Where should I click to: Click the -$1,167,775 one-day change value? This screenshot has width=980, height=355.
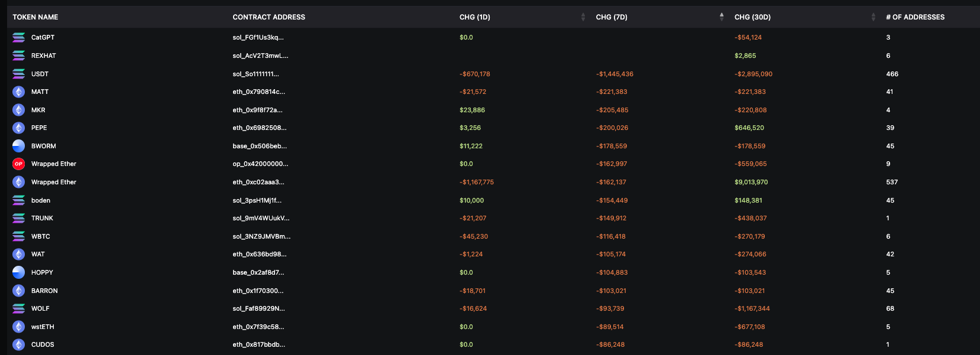[477, 182]
